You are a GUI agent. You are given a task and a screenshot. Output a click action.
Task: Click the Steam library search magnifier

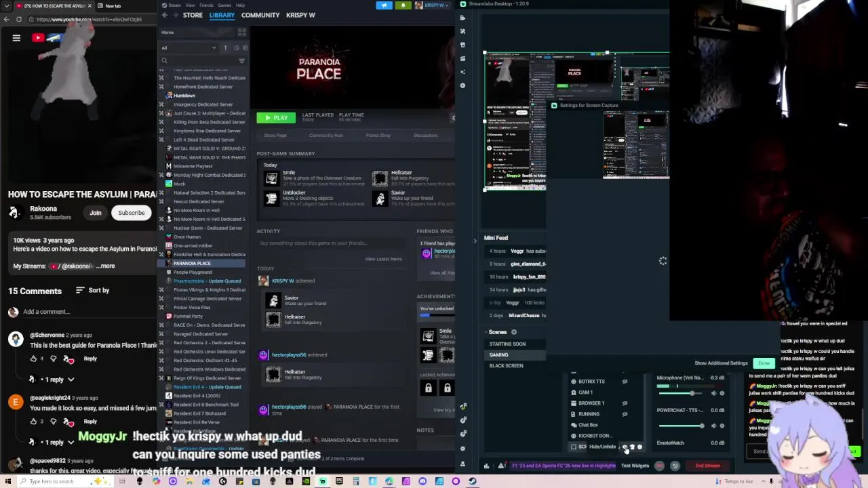(x=164, y=60)
